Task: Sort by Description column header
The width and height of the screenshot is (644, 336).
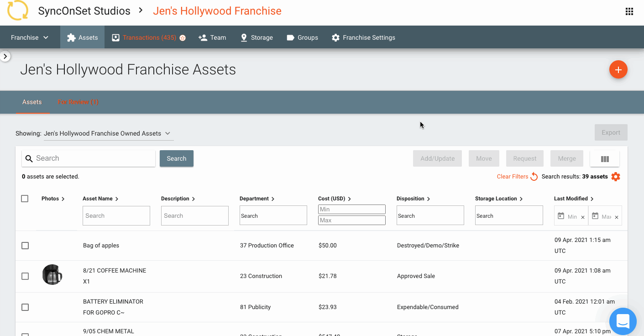Action: 178,199
